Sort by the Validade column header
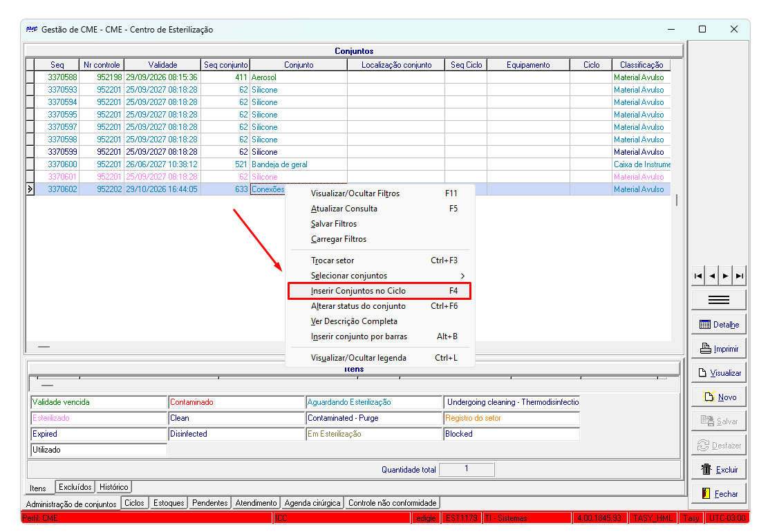Image resolution: width=759 pixels, height=532 pixels. [162, 65]
